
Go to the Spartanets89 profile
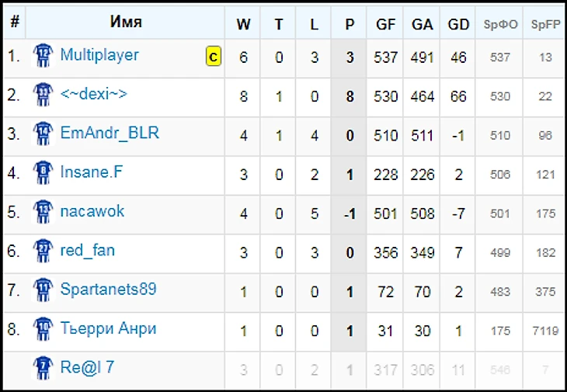[108, 290]
